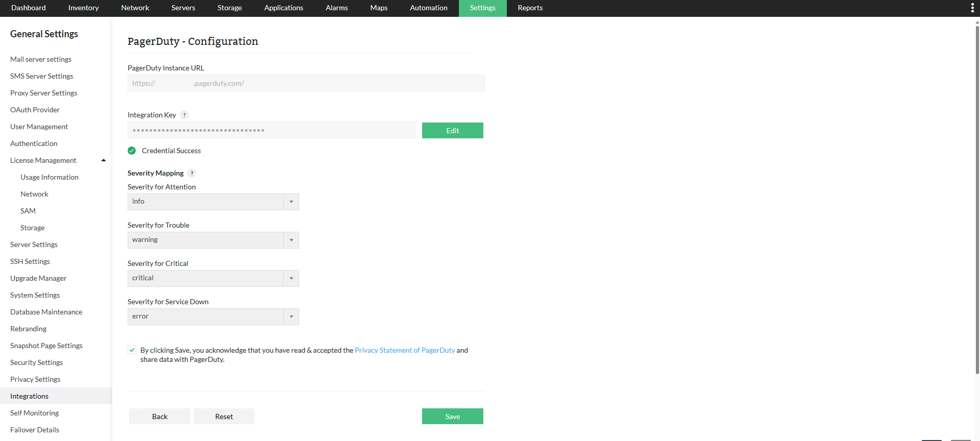Select SAM under License Management
The width and height of the screenshot is (980, 441).
tap(28, 211)
